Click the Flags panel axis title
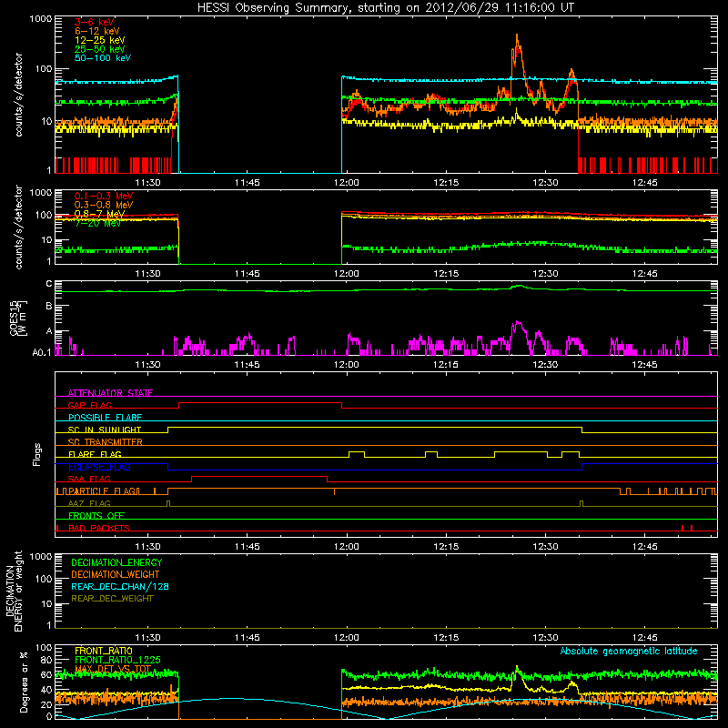Viewport: 728px width, 728px height. point(36,454)
